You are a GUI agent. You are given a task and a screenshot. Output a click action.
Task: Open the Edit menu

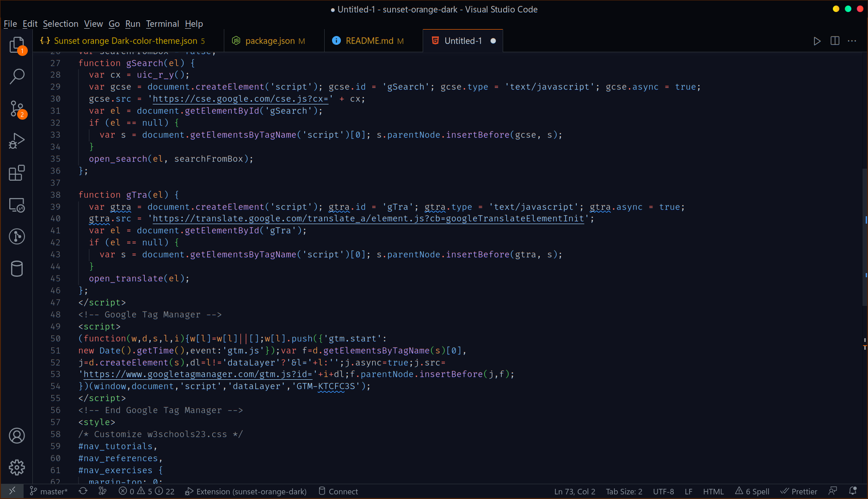(x=30, y=24)
